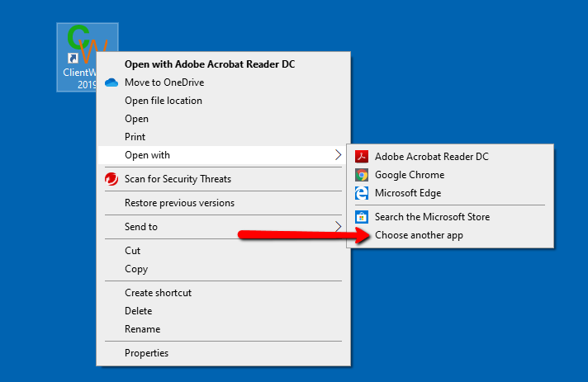Choose Rename in the context menu
This screenshot has height=382, width=588.
pos(224,329)
